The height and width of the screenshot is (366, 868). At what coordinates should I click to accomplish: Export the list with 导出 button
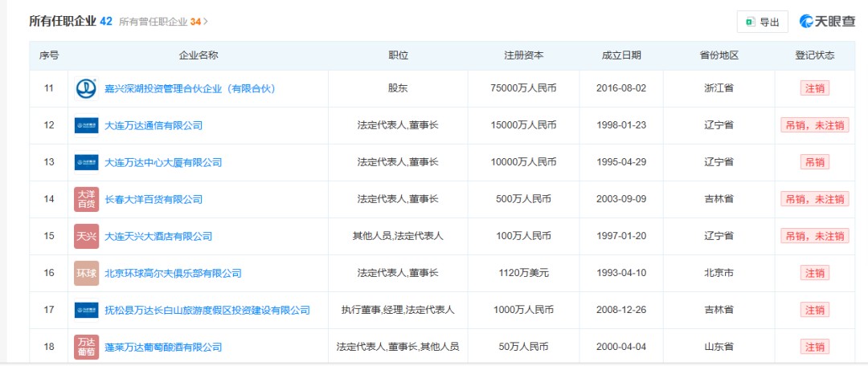point(762,22)
